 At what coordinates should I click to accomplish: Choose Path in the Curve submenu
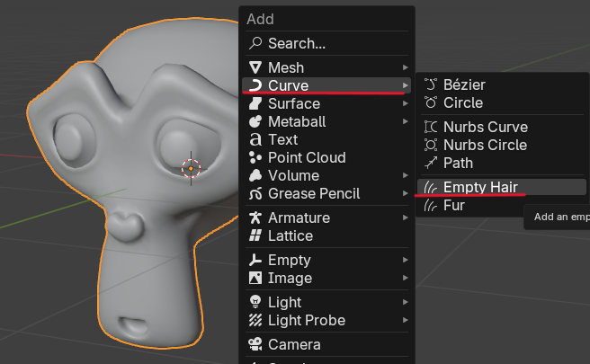(458, 163)
